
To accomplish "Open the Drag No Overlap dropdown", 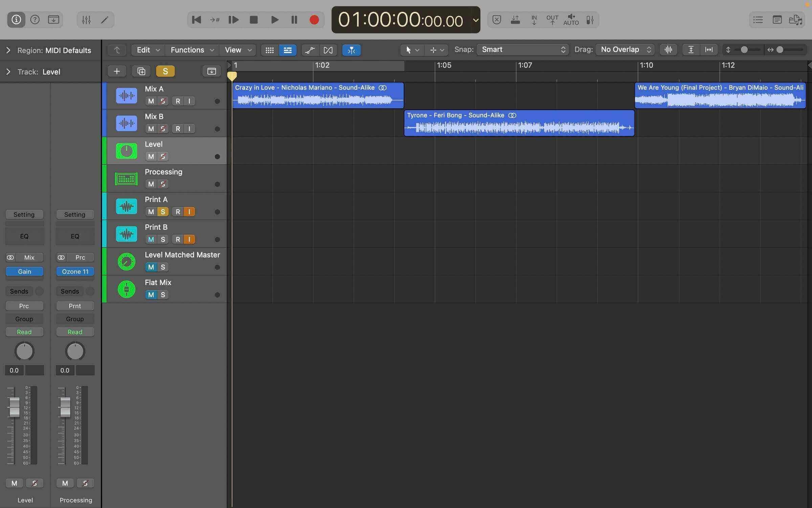I will pos(625,49).
